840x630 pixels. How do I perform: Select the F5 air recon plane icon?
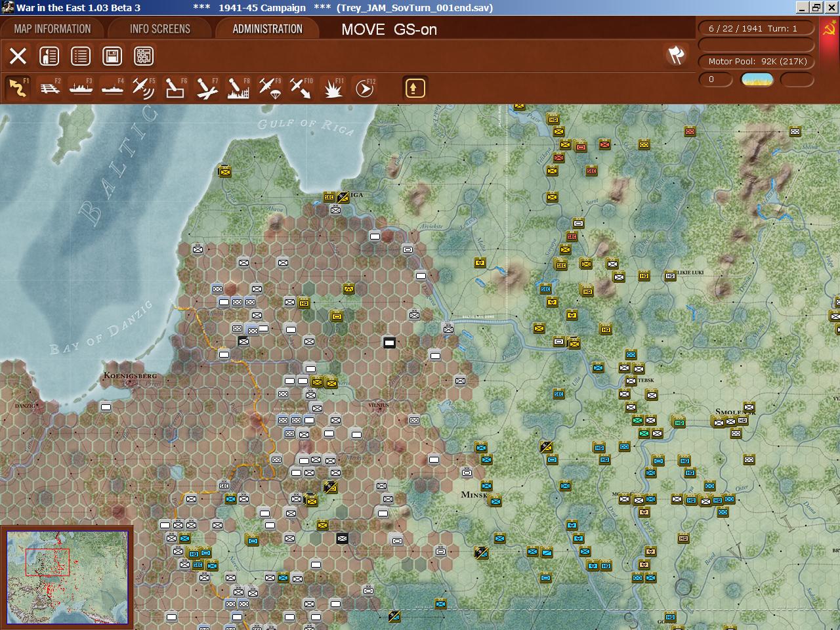(144, 88)
